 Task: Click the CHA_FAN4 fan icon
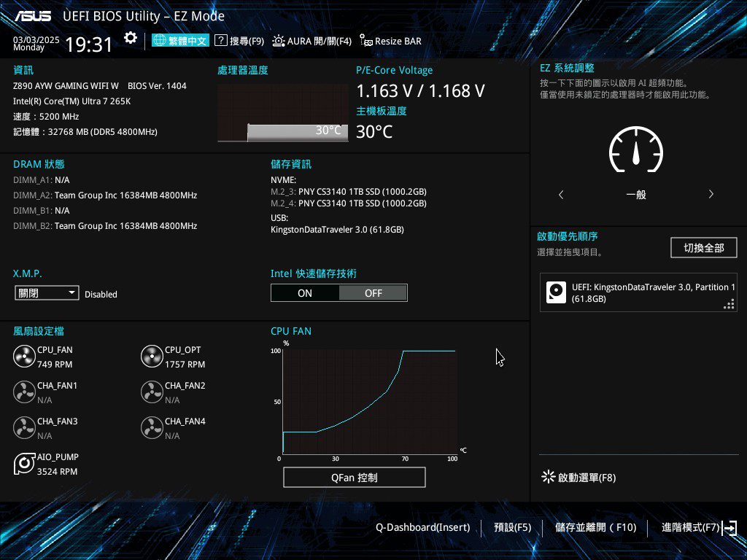(152, 428)
